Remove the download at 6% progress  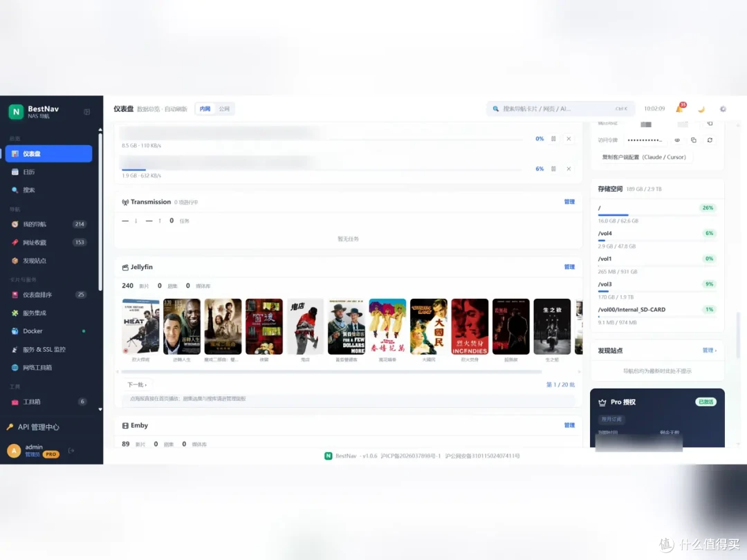click(569, 169)
